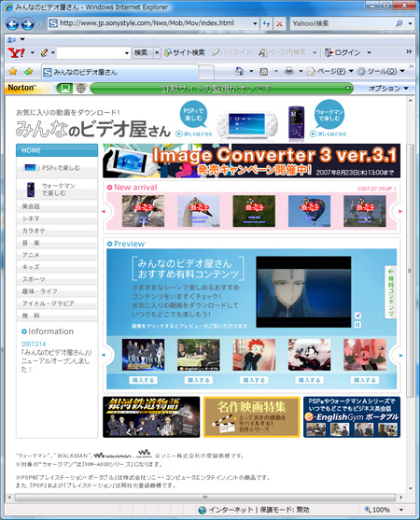Click the Yahoo! logo in toolbar
Screen dimensions: 420x520
[x=16, y=52]
